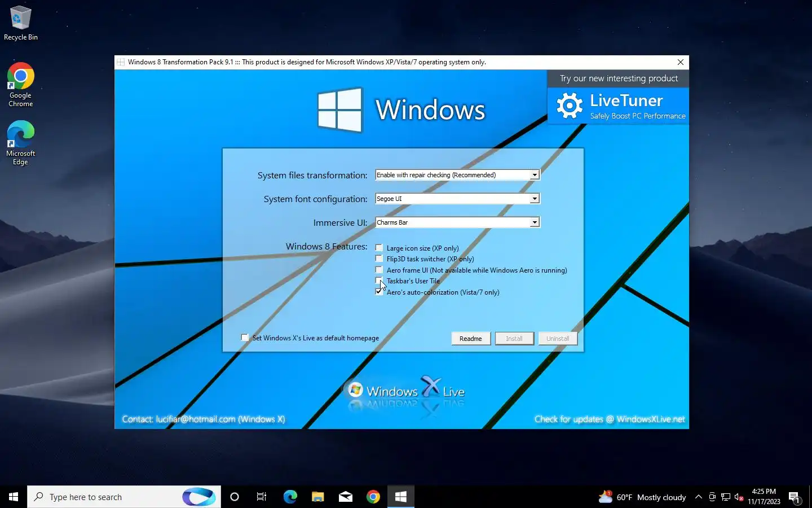The width and height of the screenshot is (812, 508).
Task: Click the network tray icon
Action: 726,497
